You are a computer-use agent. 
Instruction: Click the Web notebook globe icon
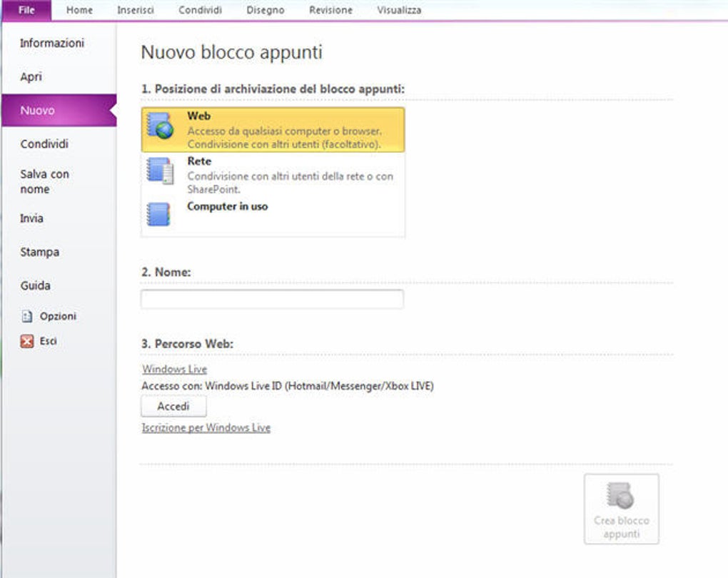[x=160, y=125]
